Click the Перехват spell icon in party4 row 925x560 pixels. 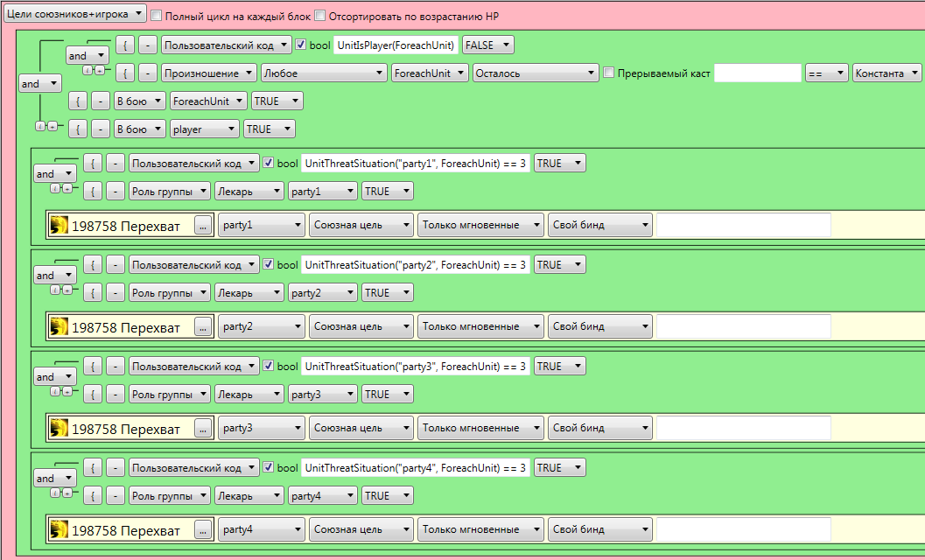click(x=60, y=530)
